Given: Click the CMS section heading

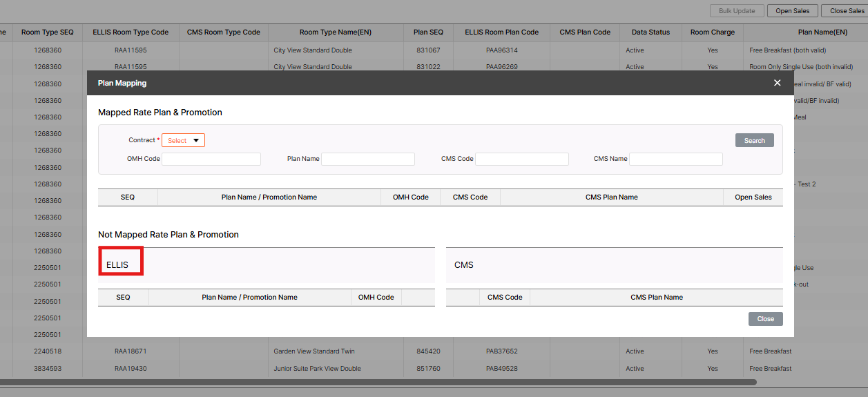Looking at the screenshot, I should (464, 264).
